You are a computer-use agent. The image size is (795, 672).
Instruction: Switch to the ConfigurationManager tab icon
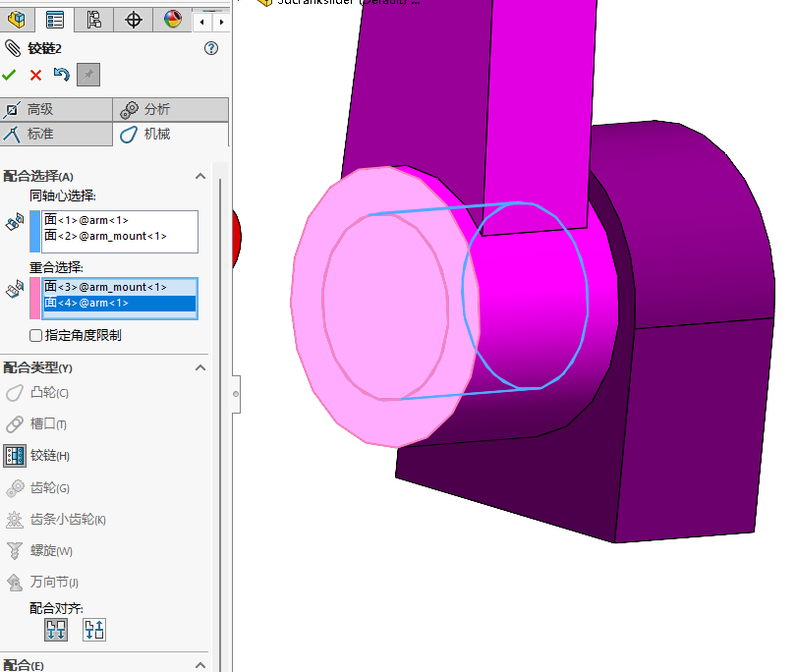pos(93,20)
